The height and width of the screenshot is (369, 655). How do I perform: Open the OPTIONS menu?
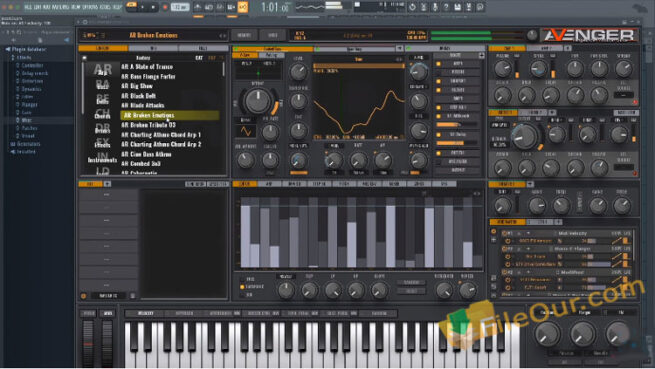[x=91, y=7]
